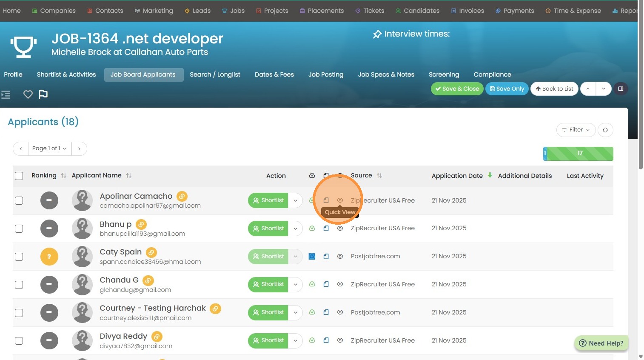This screenshot has width=644, height=360.
Task: Expand Shortlist dropdown arrow for Chandu G
Action: point(295,285)
